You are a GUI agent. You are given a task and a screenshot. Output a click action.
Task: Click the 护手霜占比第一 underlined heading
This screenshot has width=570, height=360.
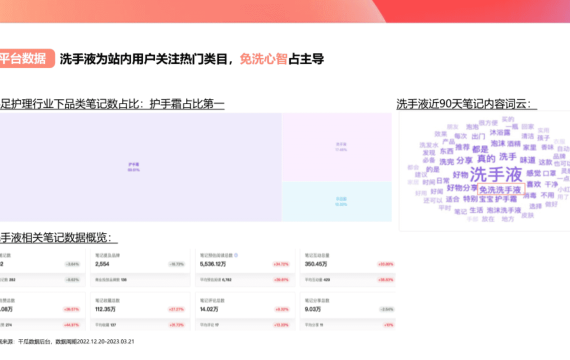[x=187, y=104]
